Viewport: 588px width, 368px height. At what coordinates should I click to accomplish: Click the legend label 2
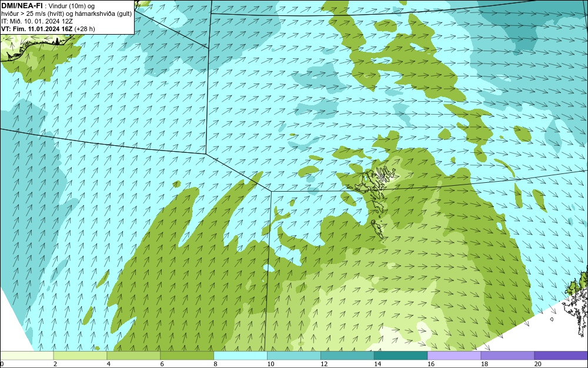[x=55, y=364]
